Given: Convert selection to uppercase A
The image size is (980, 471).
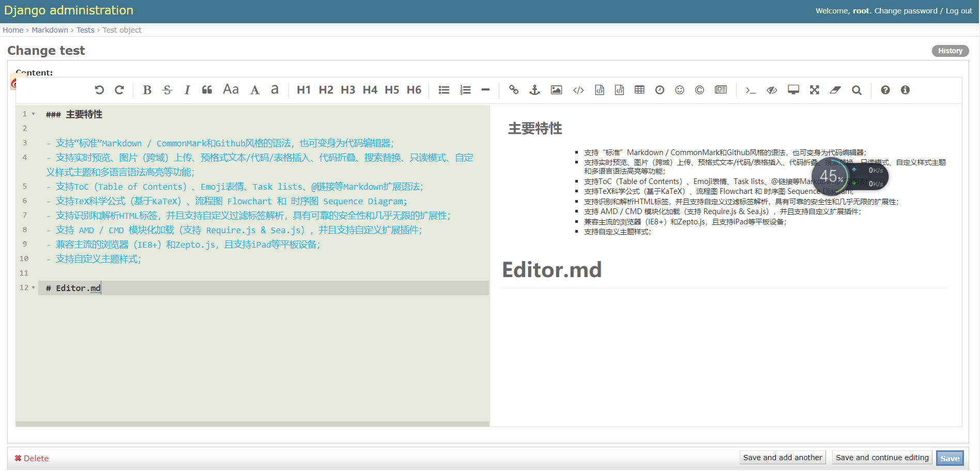Looking at the screenshot, I should pos(255,90).
